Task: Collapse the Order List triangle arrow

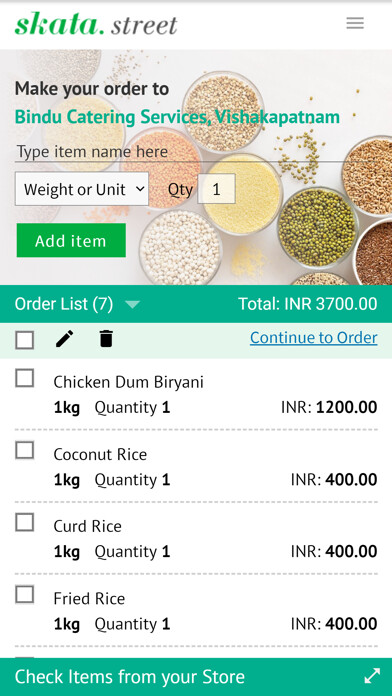Action: [x=132, y=304]
